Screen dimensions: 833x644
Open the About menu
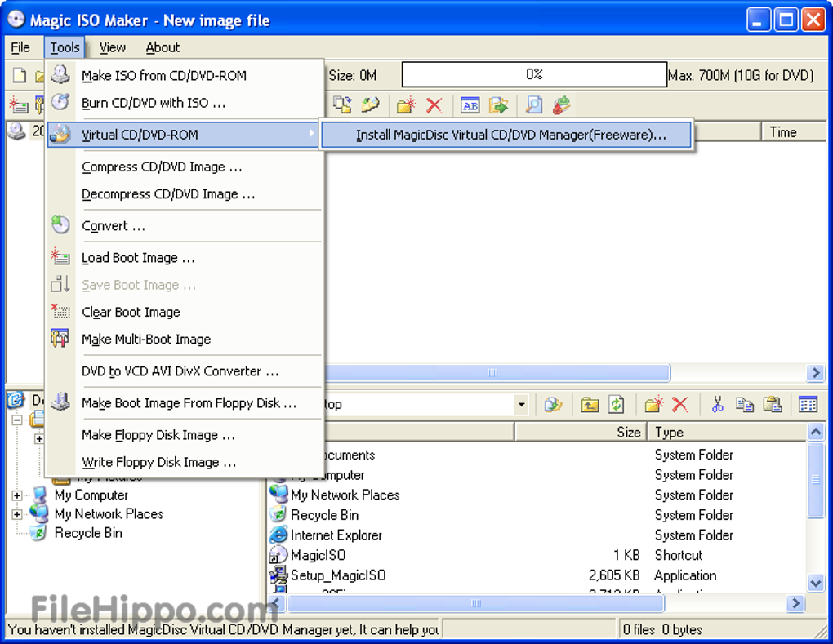163,47
